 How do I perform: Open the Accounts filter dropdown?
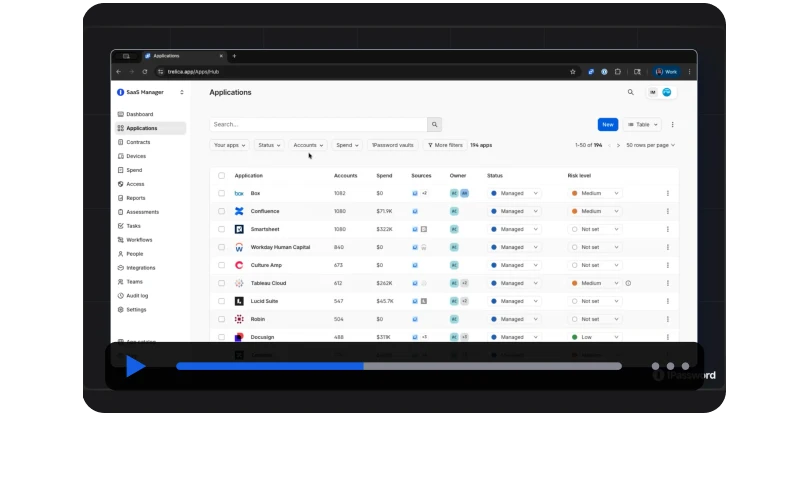click(308, 145)
